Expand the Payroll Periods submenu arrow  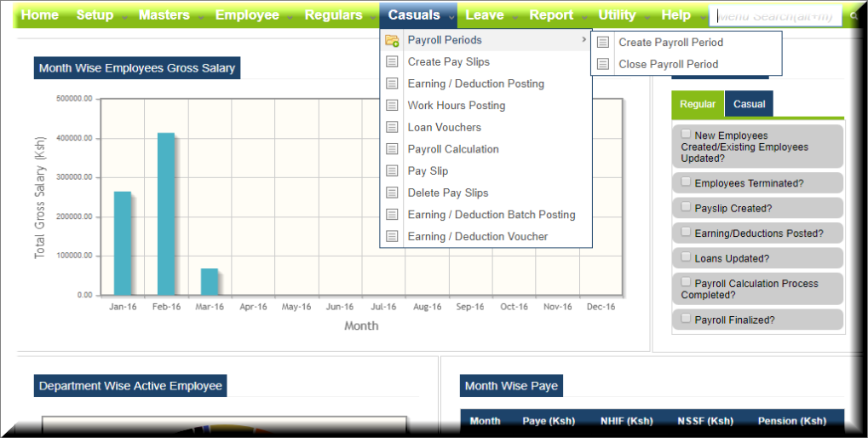[x=583, y=40]
